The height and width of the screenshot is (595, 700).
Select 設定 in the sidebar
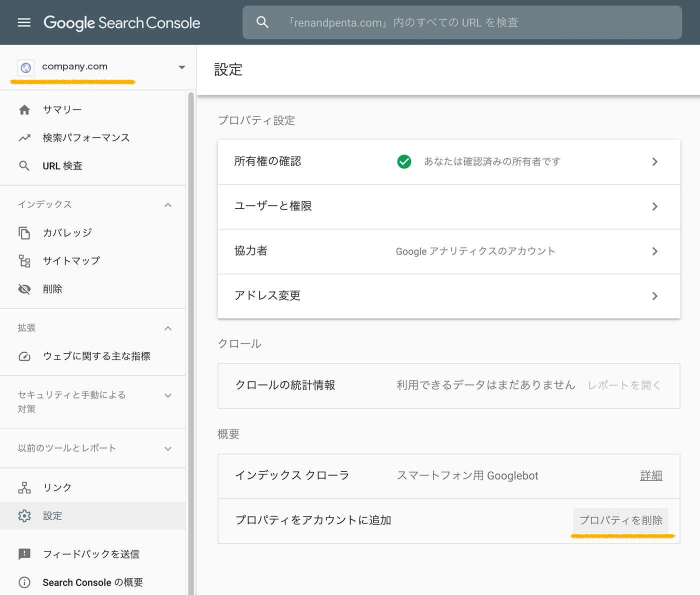tap(92, 516)
